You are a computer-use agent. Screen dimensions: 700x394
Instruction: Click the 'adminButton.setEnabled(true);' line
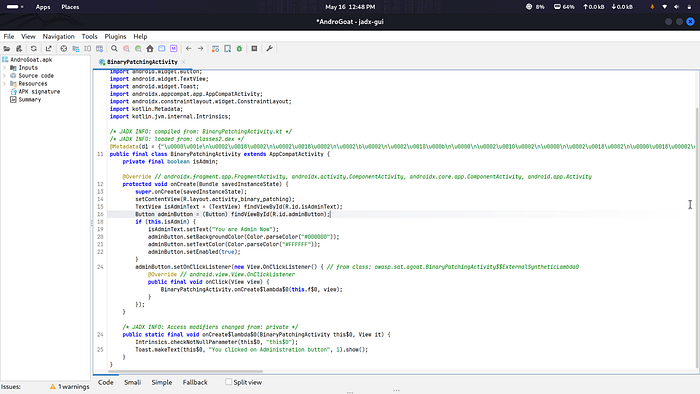[194, 252]
